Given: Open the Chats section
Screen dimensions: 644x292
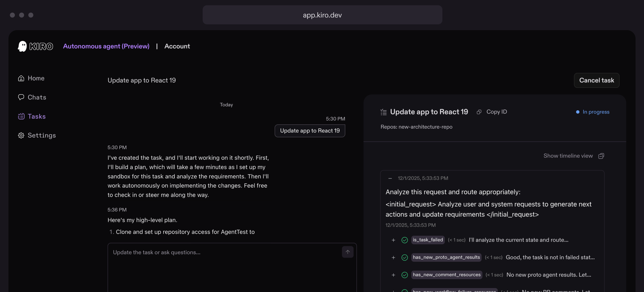Looking at the screenshot, I should tap(37, 97).
